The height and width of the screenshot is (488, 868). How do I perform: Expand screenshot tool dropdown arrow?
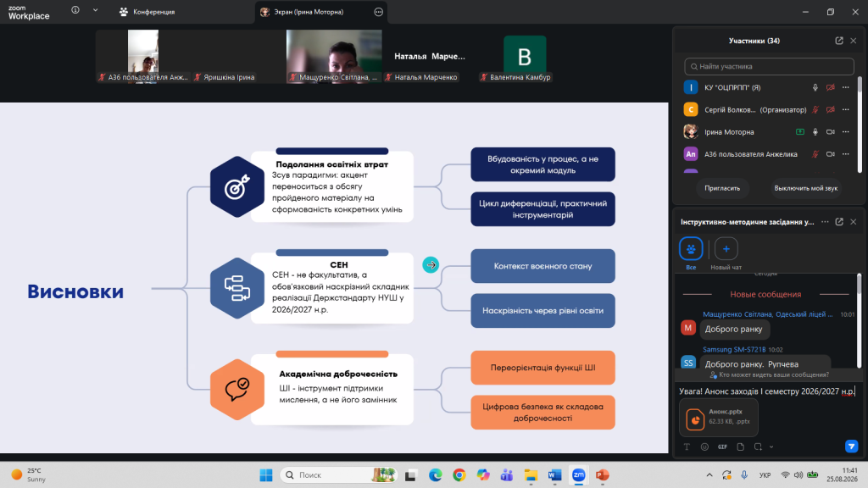coord(771,447)
